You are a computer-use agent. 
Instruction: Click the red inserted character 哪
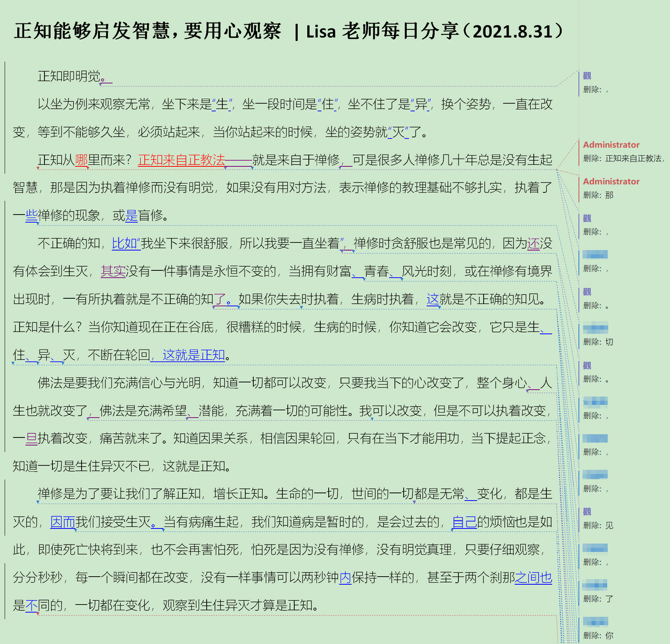[81, 160]
